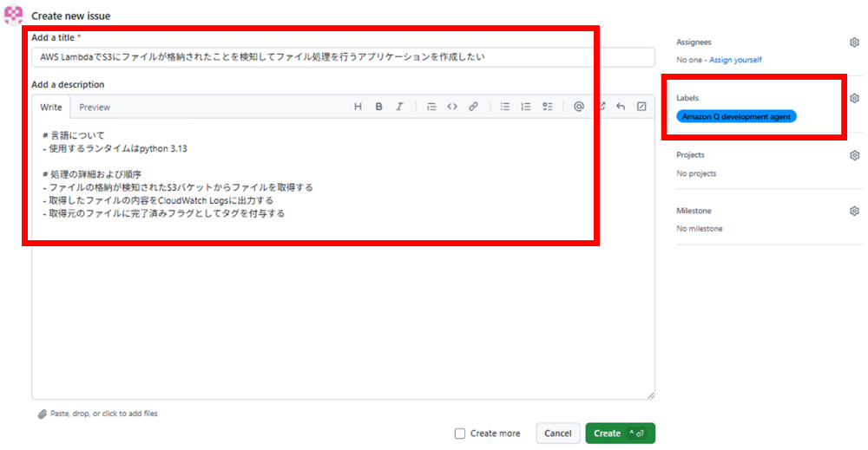The width and height of the screenshot is (868, 450).
Task: Click the Assign yourself link
Action: click(735, 60)
